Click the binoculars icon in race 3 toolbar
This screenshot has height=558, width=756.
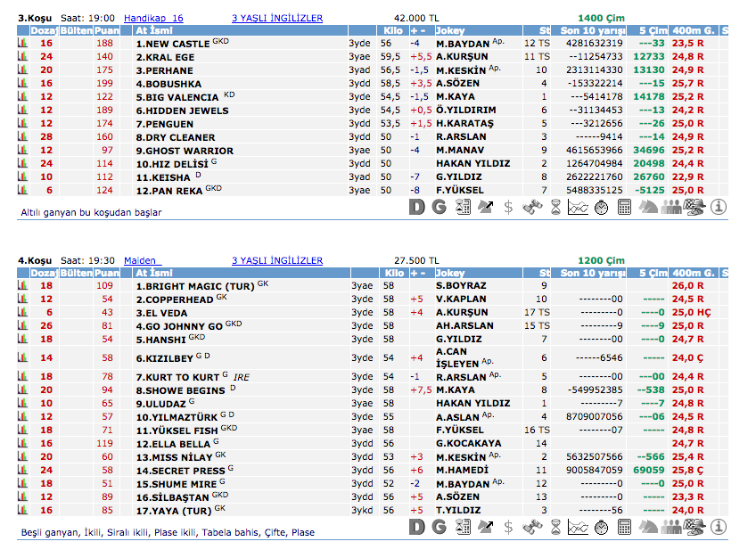tap(532, 208)
